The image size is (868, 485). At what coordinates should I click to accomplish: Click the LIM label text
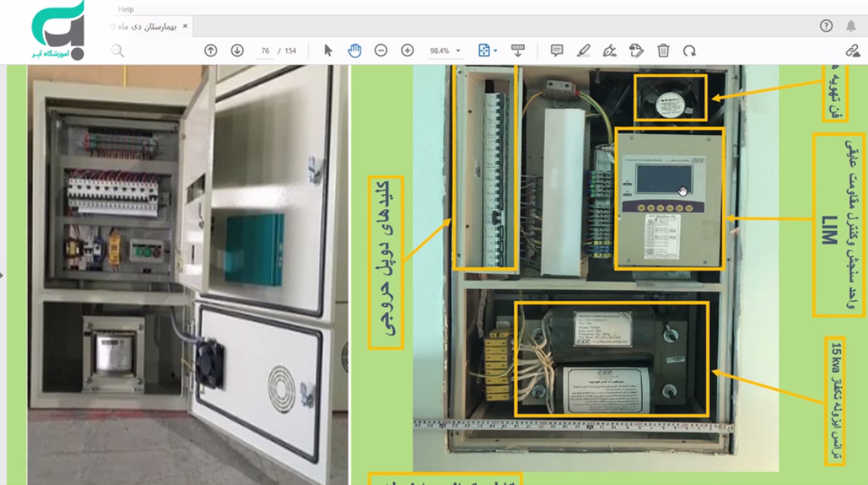[829, 230]
